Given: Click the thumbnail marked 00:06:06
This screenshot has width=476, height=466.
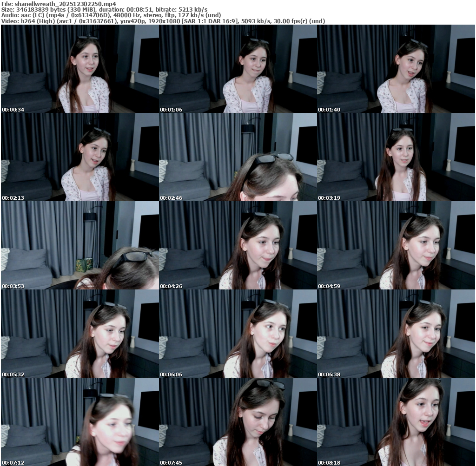Looking at the screenshot, I should click(238, 334).
